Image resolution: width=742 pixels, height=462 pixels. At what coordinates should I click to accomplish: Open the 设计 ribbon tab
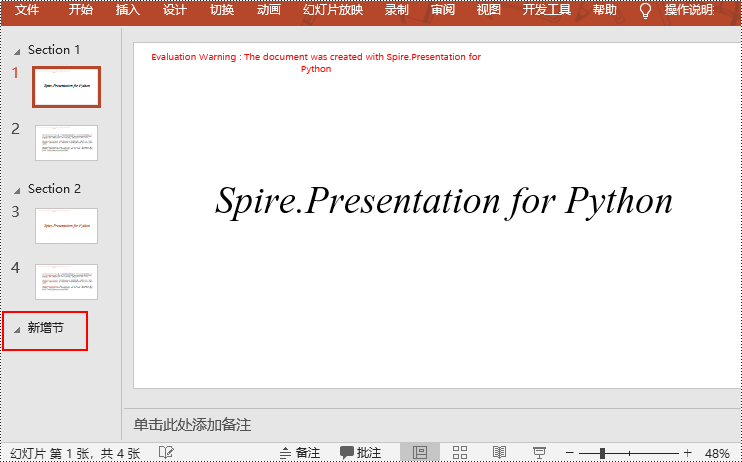pos(175,9)
